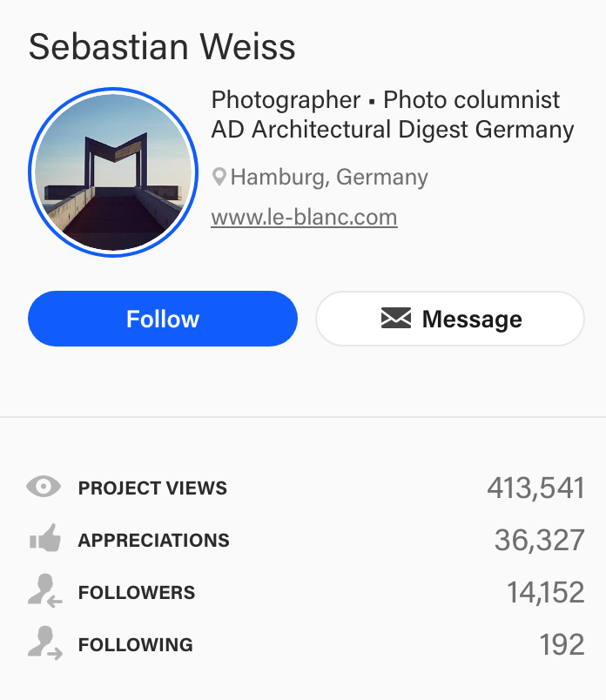The height and width of the screenshot is (700, 606).
Task: Click the eye icon for Project Views
Action: pyautogui.click(x=44, y=487)
